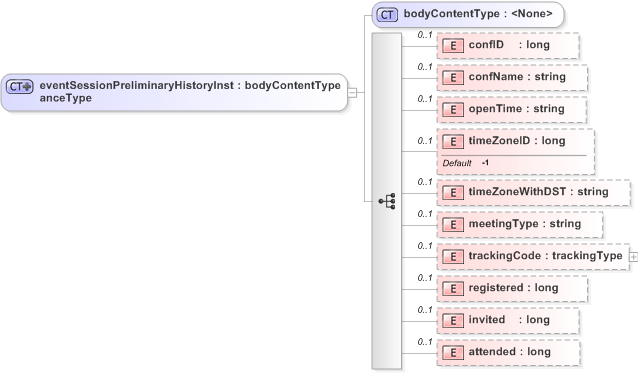The image size is (638, 373).
Task: Click the E icon of registered
Action: (452, 289)
